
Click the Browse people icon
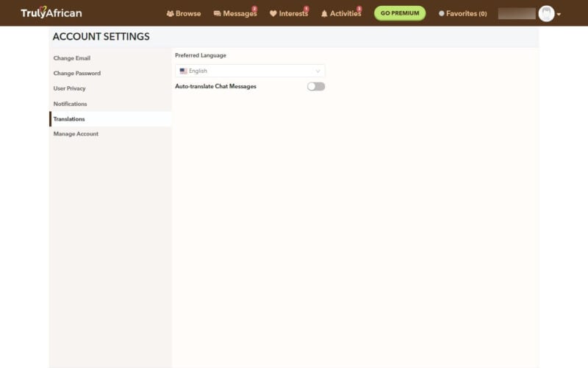pyautogui.click(x=171, y=13)
